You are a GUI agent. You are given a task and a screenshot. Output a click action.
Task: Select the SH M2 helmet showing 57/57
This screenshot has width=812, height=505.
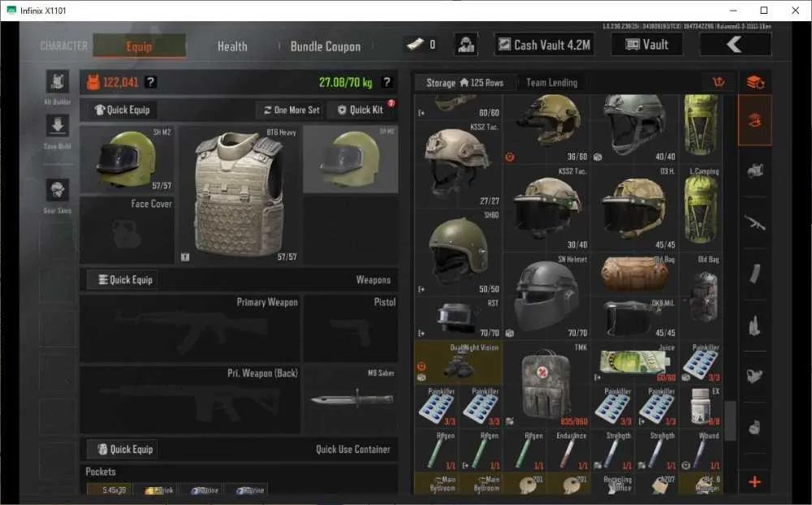click(x=127, y=159)
